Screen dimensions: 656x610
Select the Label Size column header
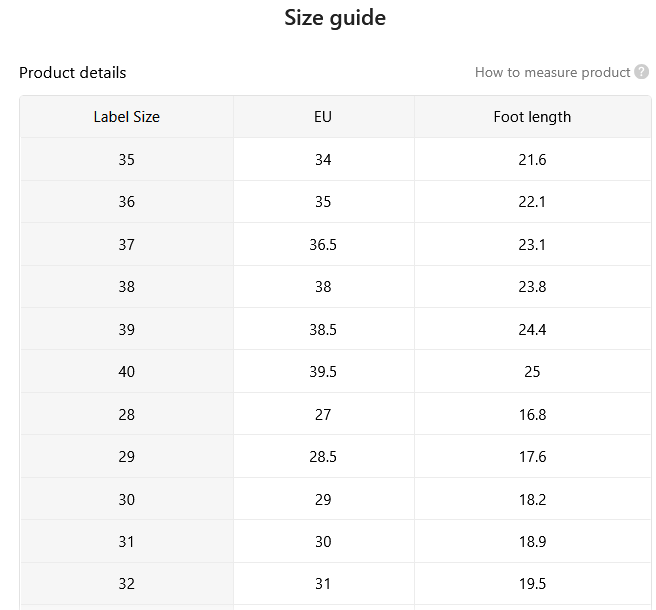click(127, 117)
